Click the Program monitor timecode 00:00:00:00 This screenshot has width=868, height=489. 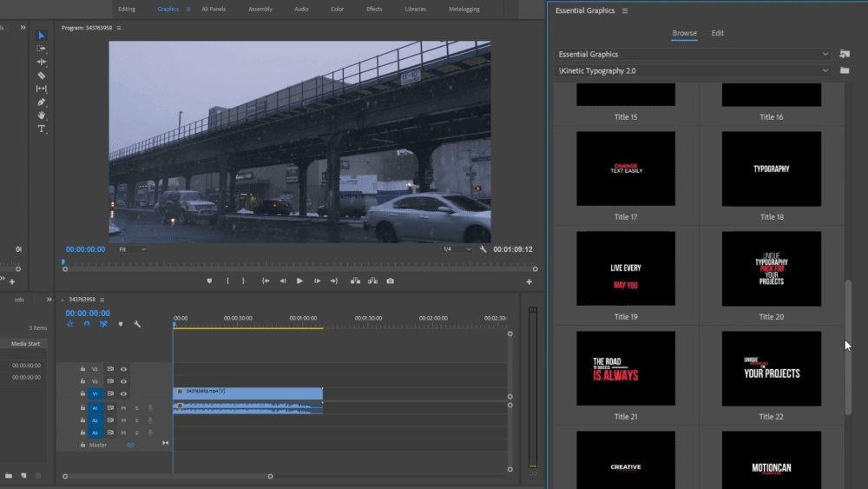[85, 249]
